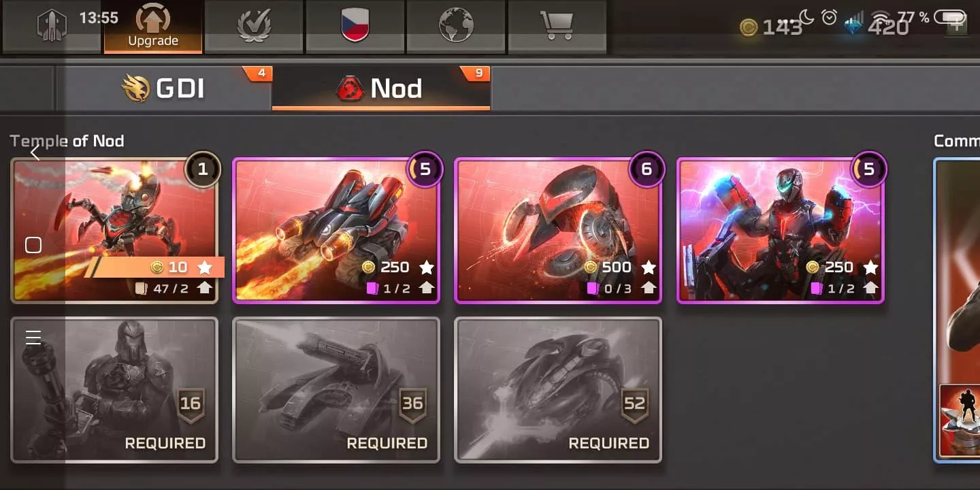Tap the square overlay button
Image resolution: width=980 pixels, height=490 pixels.
[33, 245]
